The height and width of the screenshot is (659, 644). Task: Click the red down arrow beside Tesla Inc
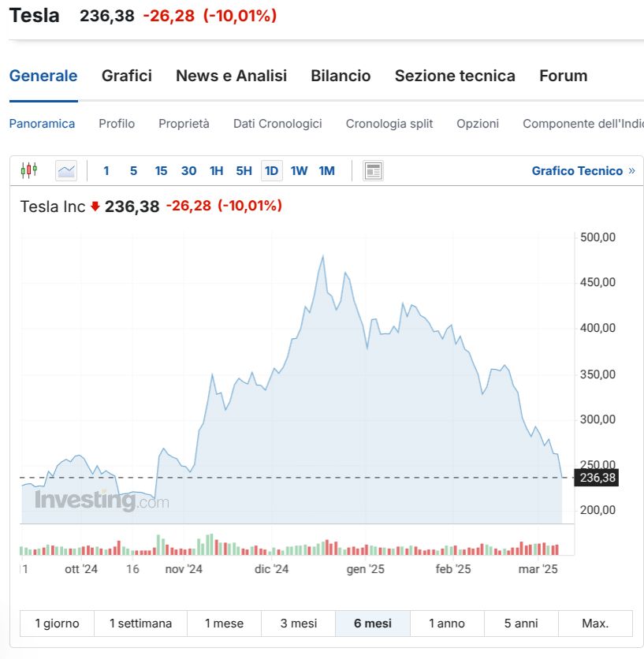pos(95,207)
